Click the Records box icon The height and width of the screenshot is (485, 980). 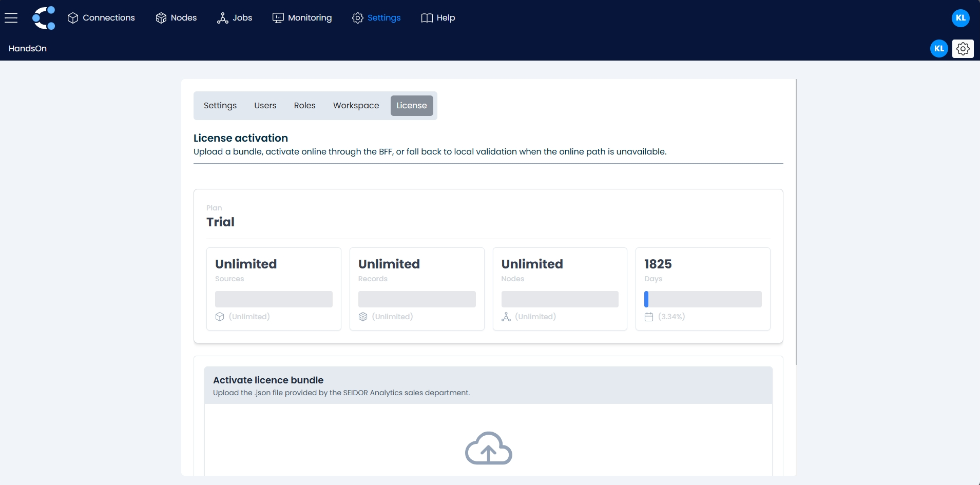(363, 317)
